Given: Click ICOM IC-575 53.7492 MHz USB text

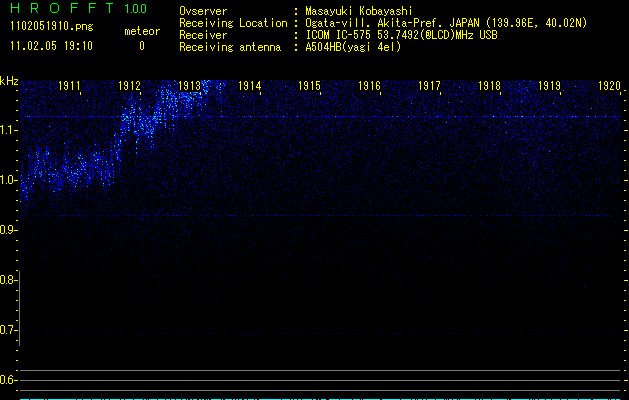Looking at the screenshot, I should (x=401, y=35).
